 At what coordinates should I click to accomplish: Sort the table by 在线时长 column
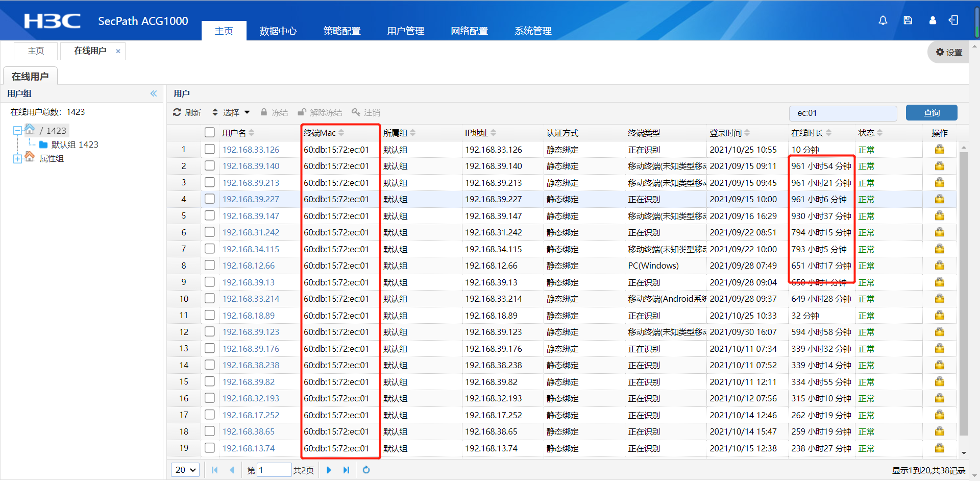(811, 133)
